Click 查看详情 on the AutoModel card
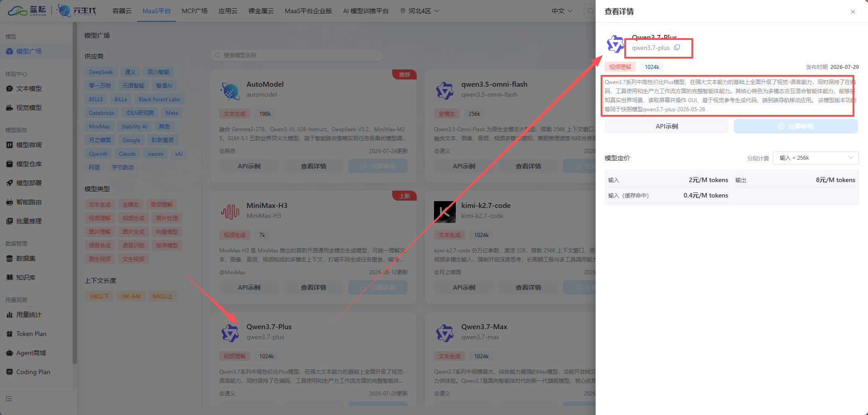 pyautogui.click(x=314, y=166)
